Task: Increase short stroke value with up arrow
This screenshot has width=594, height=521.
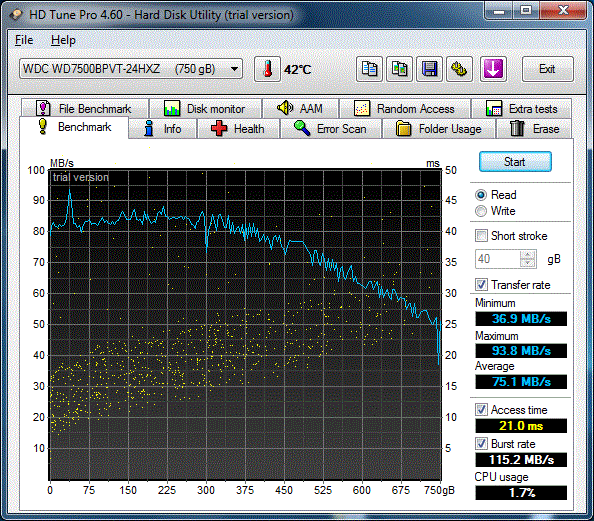Action: coord(528,255)
